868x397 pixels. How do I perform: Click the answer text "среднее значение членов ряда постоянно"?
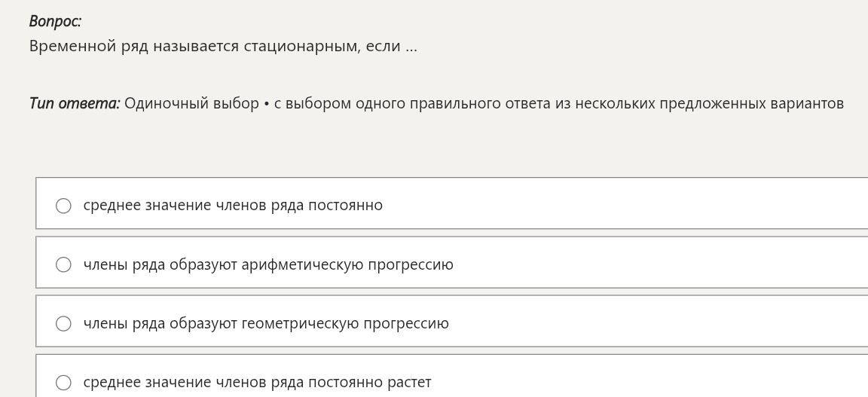coord(233,206)
